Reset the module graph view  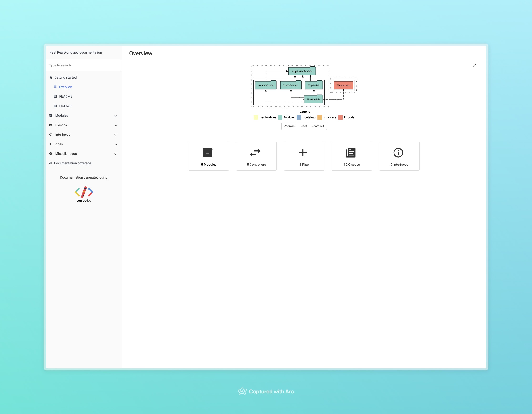pyautogui.click(x=303, y=126)
